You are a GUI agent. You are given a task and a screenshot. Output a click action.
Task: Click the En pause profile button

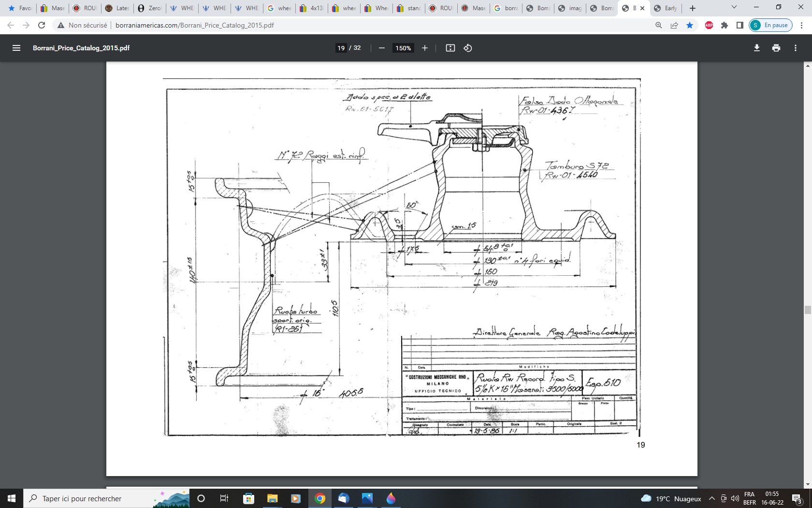tap(770, 25)
